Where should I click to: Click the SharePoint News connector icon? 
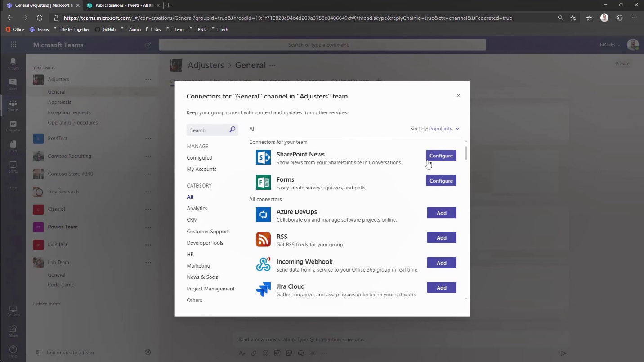coord(263,157)
